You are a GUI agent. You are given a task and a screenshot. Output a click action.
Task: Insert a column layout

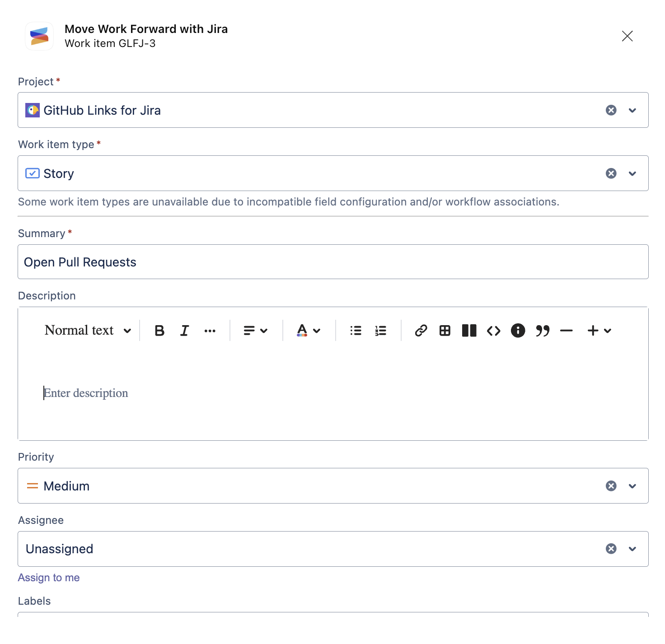pyautogui.click(x=469, y=331)
